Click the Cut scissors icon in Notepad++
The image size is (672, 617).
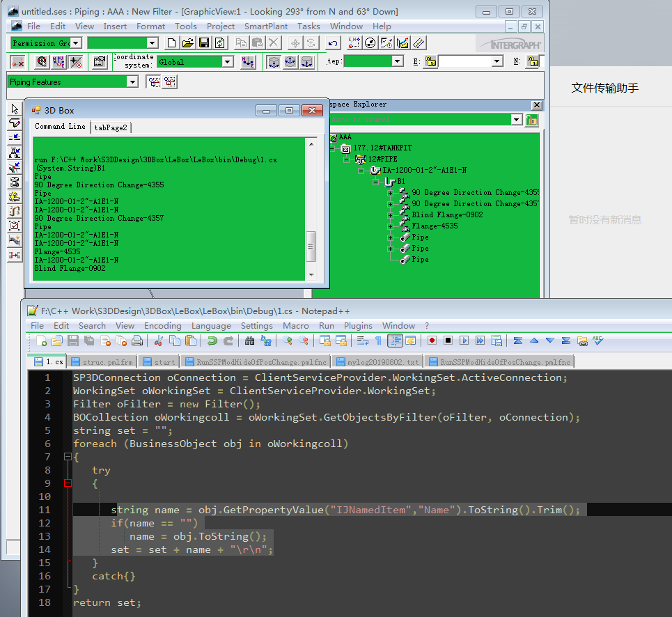coord(159,341)
